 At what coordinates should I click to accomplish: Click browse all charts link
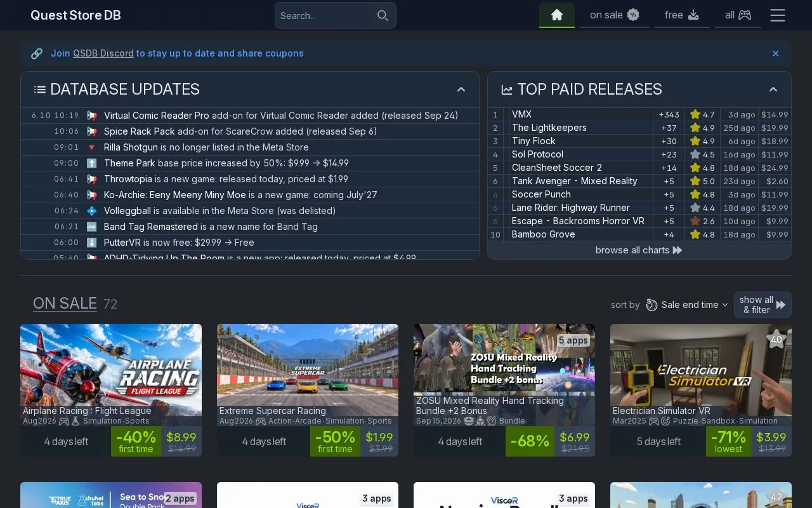coord(639,250)
